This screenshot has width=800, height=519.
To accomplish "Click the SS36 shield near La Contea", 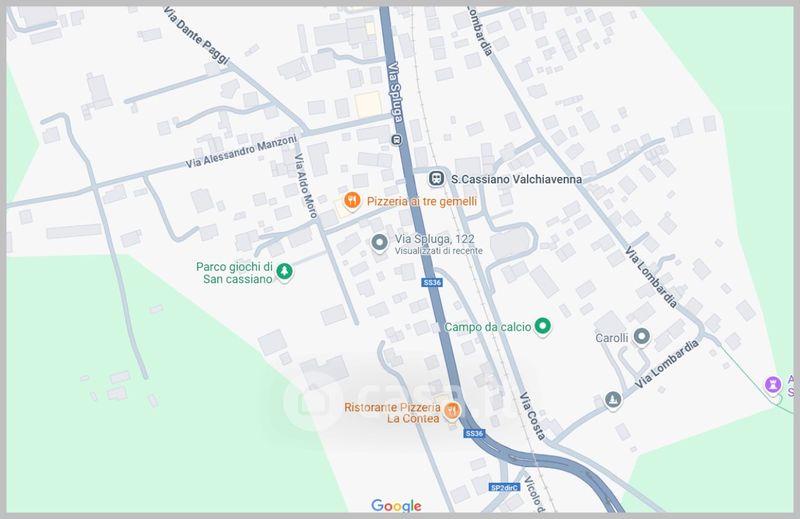I will coord(474,433).
